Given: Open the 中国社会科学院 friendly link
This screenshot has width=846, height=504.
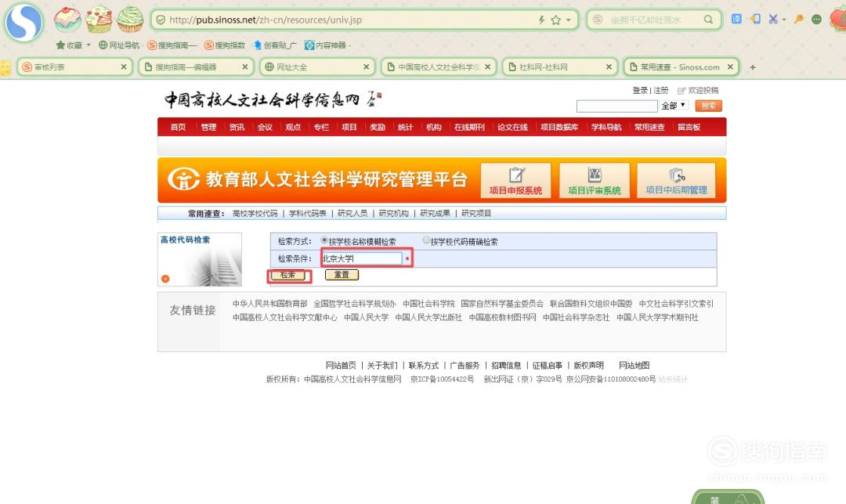Looking at the screenshot, I should click(x=428, y=304).
